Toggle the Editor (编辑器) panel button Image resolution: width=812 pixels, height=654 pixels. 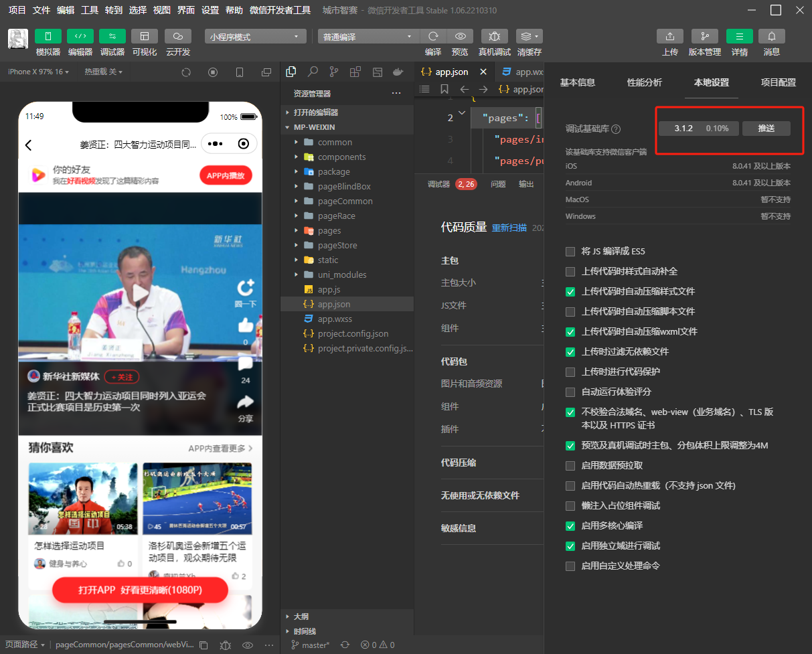(80, 36)
